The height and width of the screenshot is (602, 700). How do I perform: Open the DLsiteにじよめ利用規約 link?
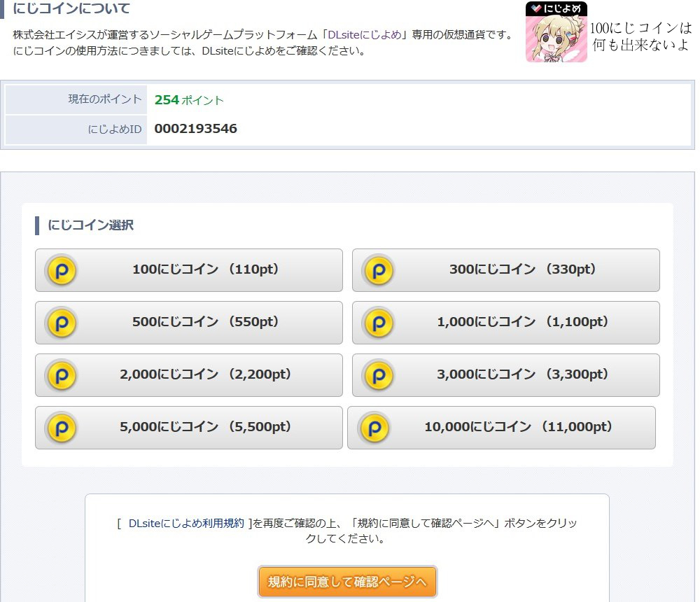tap(186, 523)
